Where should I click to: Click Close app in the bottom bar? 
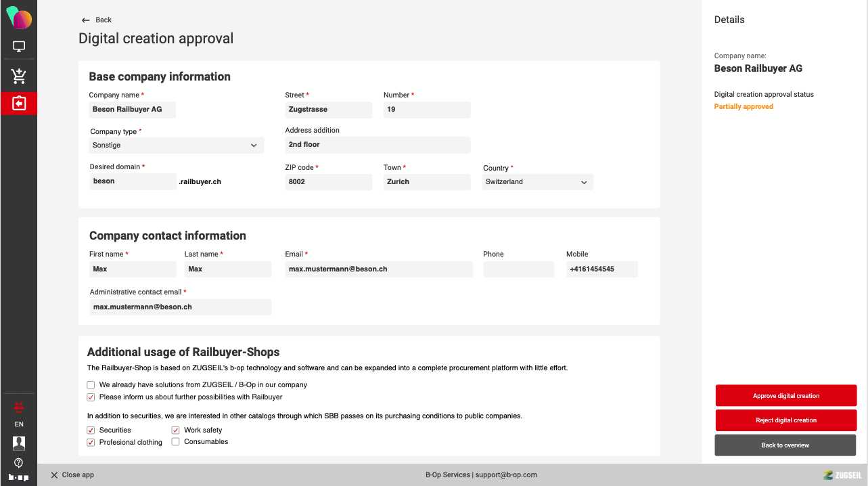[x=72, y=475]
